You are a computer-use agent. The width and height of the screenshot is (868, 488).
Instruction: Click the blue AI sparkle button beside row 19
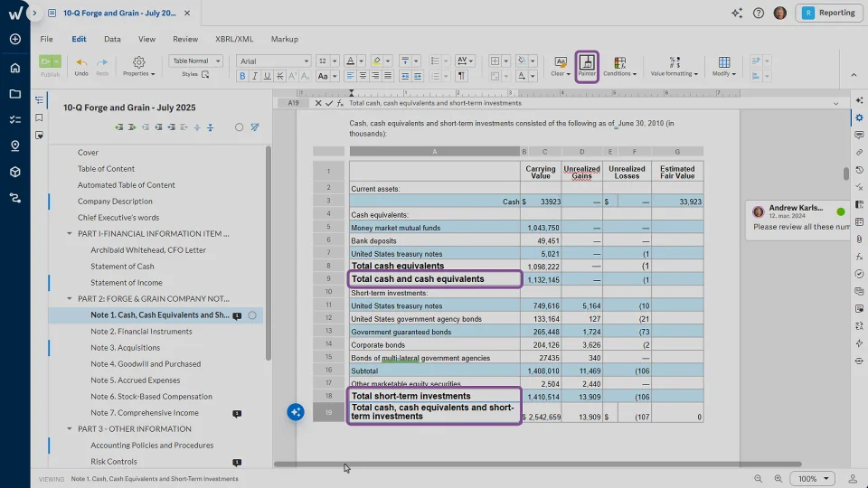(x=295, y=412)
